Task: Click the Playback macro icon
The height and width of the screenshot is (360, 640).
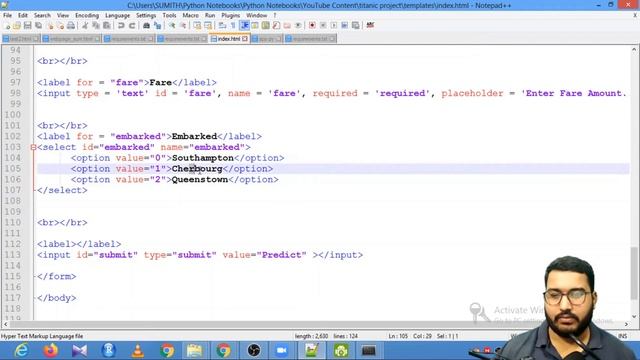Action: 334,26
